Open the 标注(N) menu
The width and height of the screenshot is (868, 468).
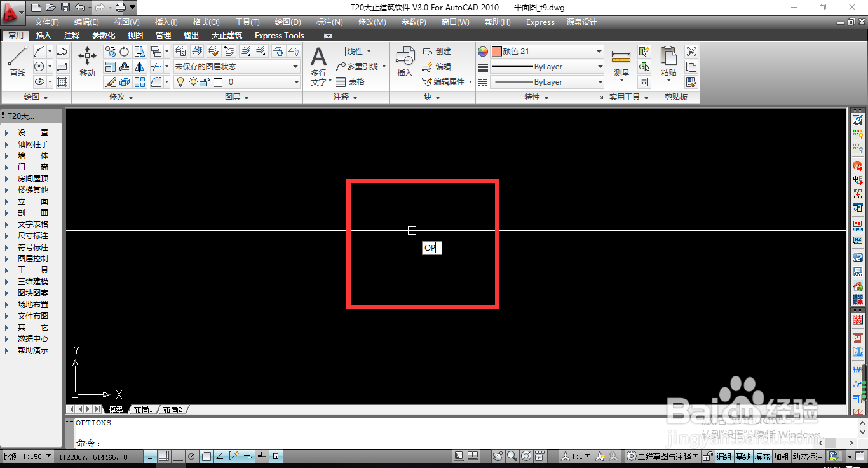329,22
